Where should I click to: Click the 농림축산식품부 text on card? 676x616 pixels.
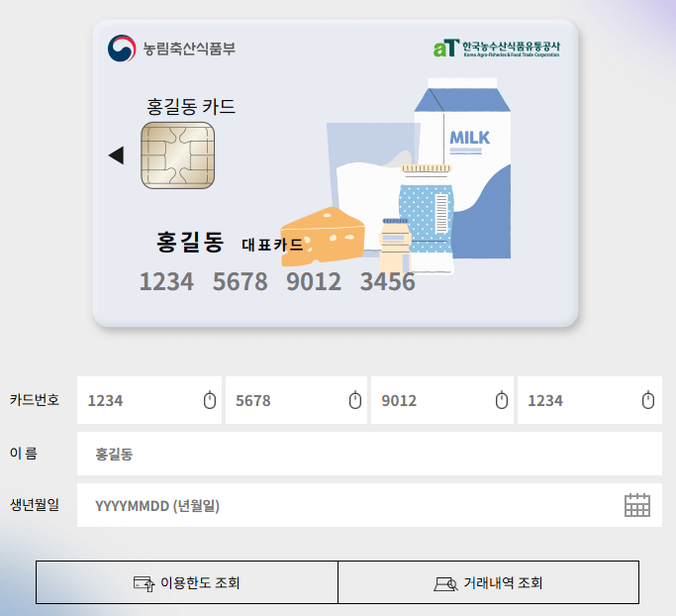[x=189, y=49]
